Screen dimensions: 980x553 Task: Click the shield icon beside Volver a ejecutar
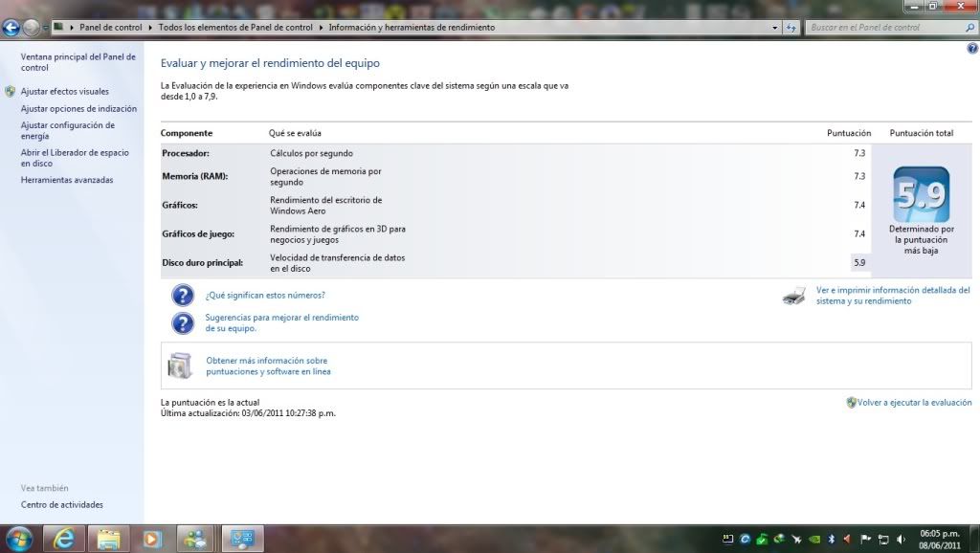(851, 403)
